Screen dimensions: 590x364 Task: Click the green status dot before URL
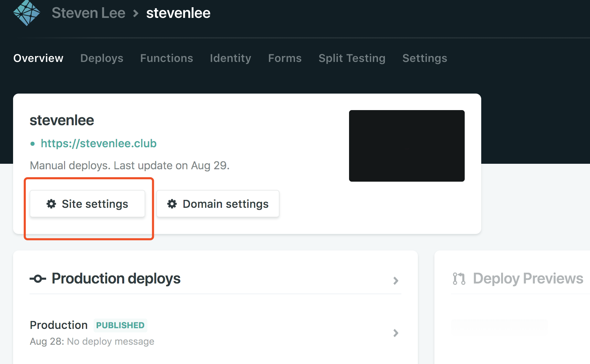tap(33, 144)
